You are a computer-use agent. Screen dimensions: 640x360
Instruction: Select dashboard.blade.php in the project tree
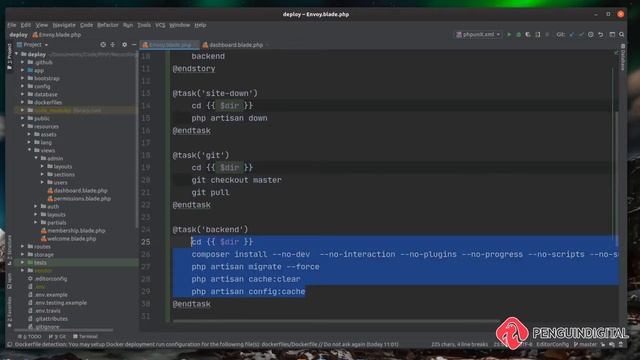pyautogui.click(x=77, y=191)
